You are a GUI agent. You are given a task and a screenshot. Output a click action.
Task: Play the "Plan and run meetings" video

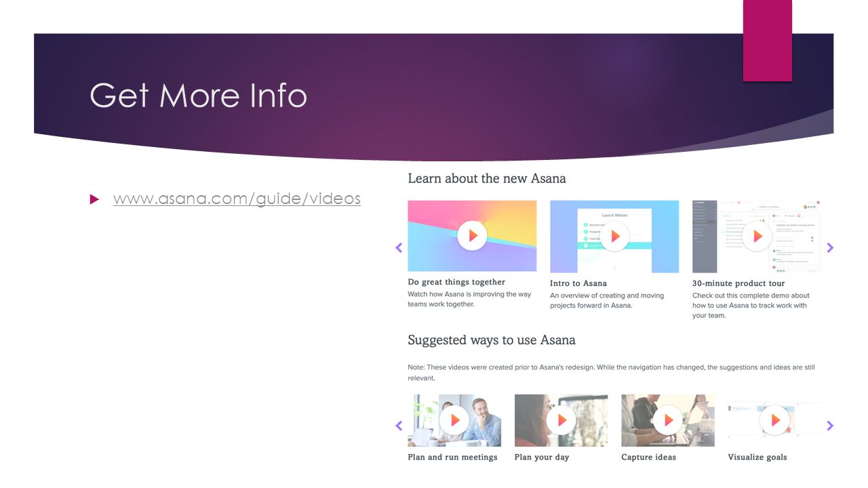coord(454,420)
